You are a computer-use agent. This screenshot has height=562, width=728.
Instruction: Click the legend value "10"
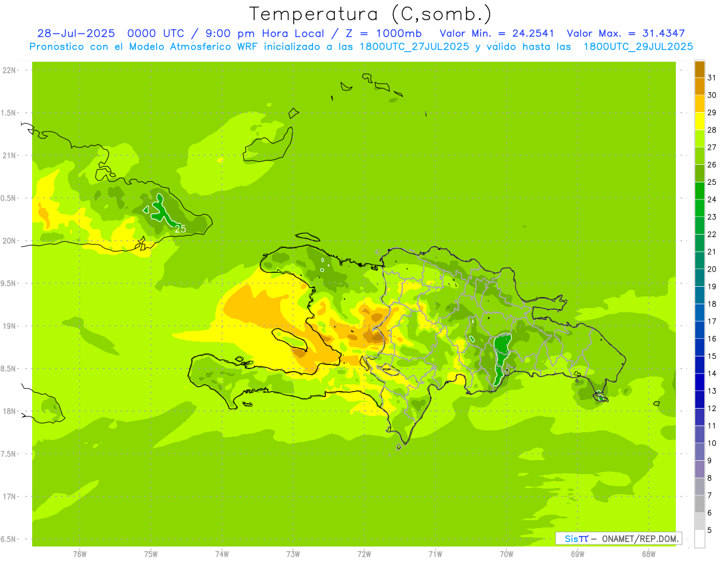(712, 443)
